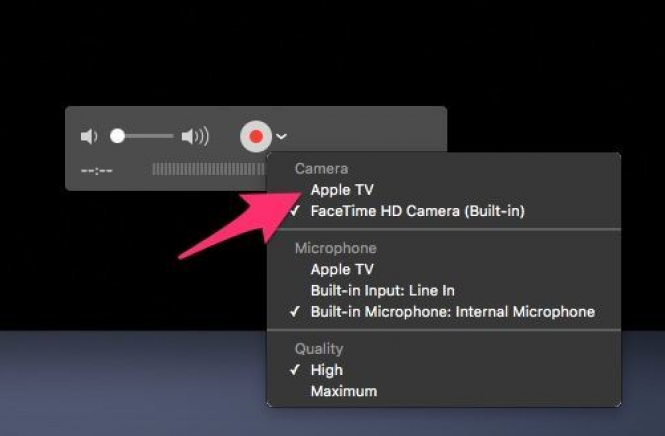Open the recording options chevron
This screenshot has height=436, width=665.
[x=281, y=136]
